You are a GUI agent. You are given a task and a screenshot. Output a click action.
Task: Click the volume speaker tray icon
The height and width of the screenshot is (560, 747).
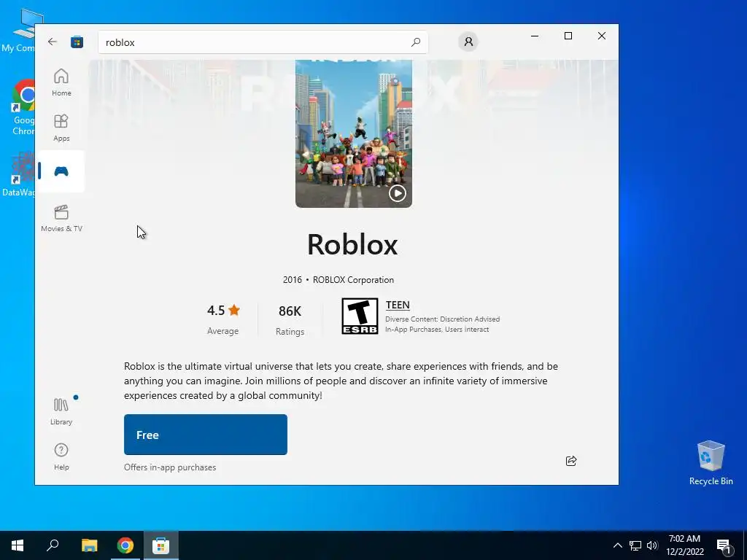pyautogui.click(x=652, y=545)
